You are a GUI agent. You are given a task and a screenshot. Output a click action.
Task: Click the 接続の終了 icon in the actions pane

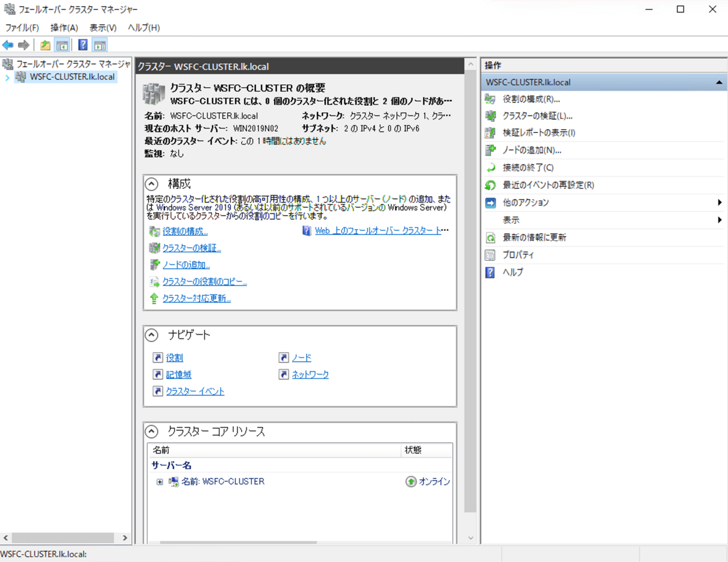coord(490,168)
